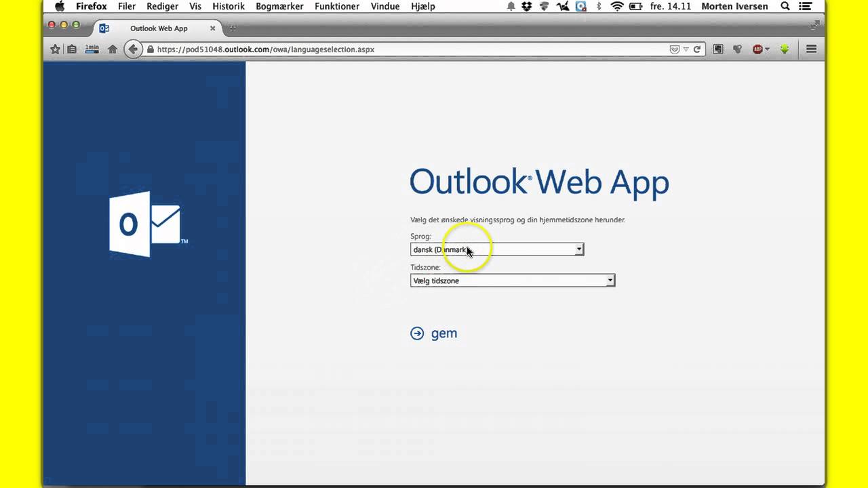This screenshot has height=488, width=868.
Task: Open Spotlight search magnifier icon
Action: pos(785,6)
